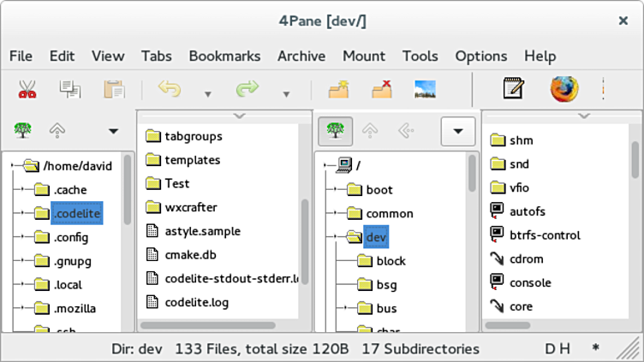This screenshot has height=362, width=644.
Task: Click the Cut scissors icon
Action: (26, 89)
